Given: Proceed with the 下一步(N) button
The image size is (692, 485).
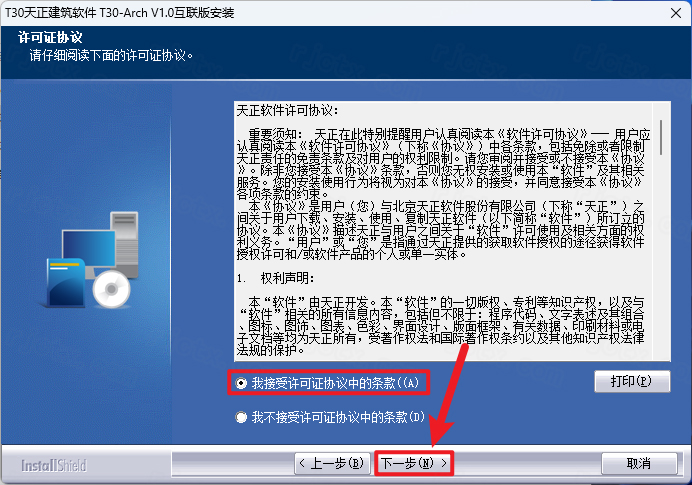Looking at the screenshot, I should click(414, 464).
